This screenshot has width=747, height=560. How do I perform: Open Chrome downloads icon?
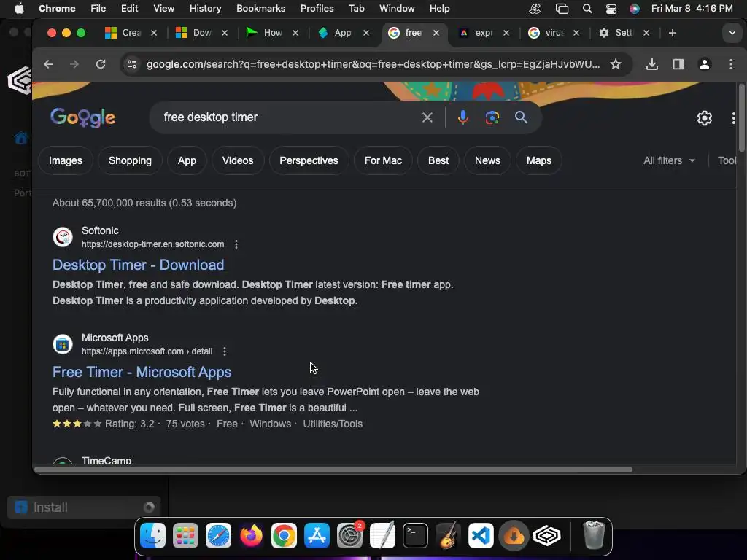[651, 64]
